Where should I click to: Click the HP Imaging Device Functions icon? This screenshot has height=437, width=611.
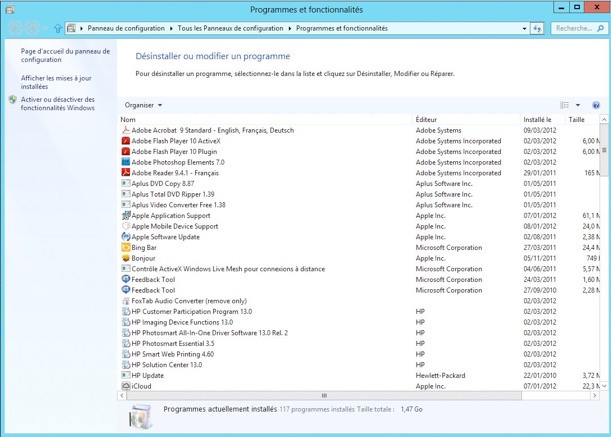coord(126,322)
